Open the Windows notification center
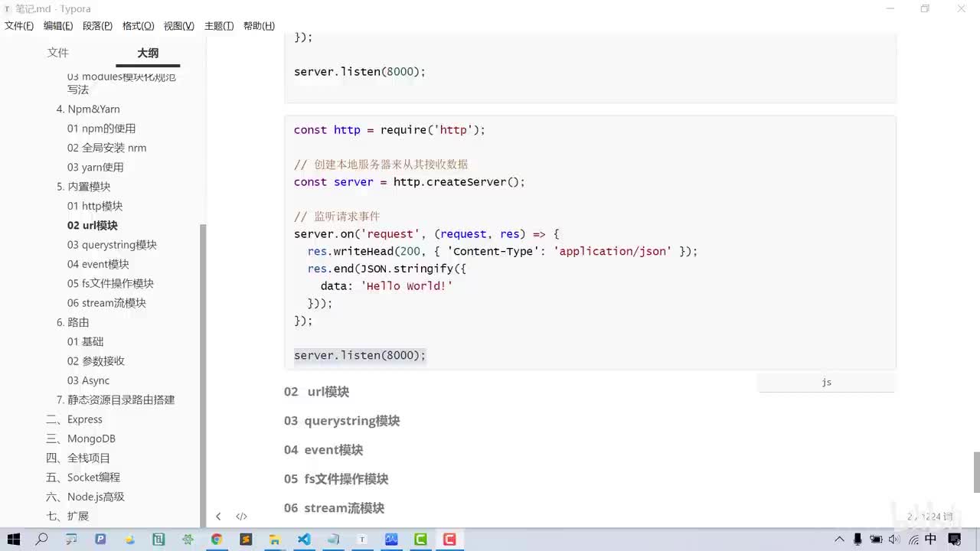 (955, 539)
